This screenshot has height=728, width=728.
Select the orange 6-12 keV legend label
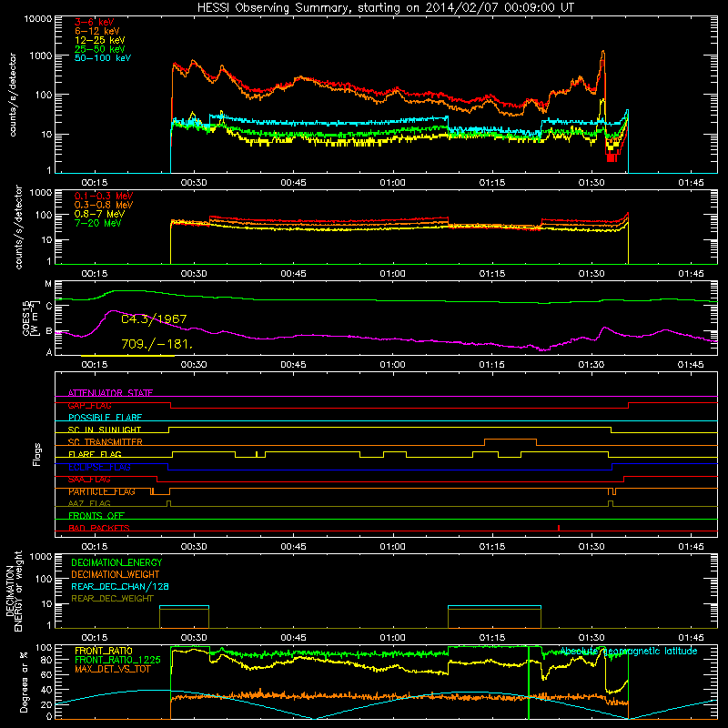coord(97,31)
